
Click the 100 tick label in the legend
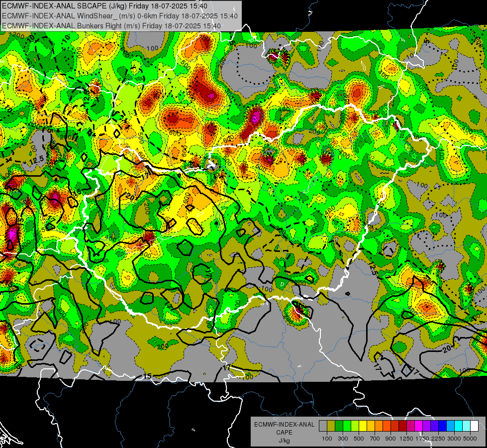point(327,439)
